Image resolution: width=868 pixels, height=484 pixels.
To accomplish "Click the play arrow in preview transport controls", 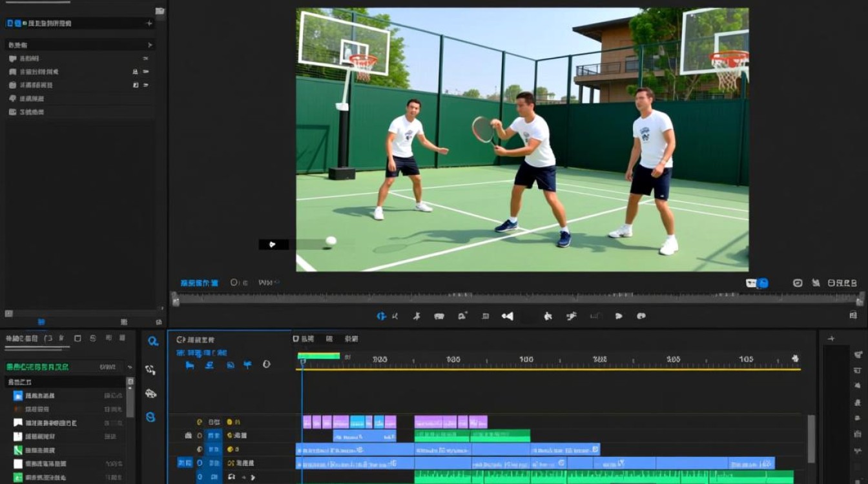I will pos(619,316).
